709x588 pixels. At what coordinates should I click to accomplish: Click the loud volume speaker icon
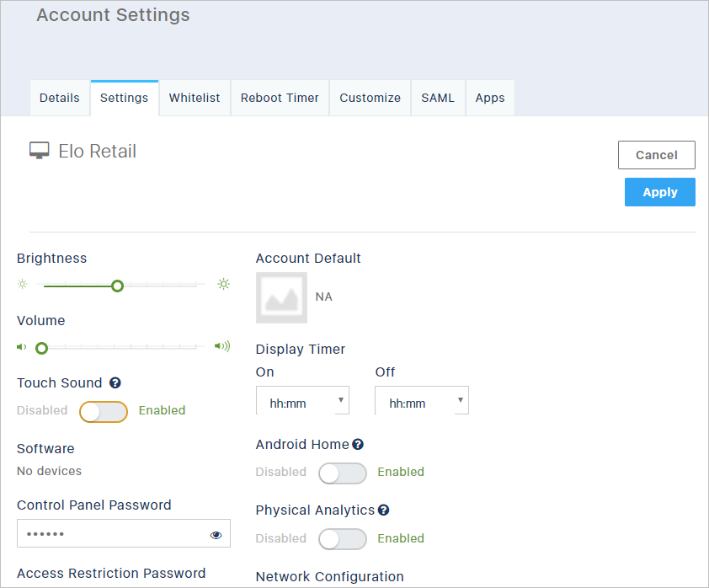[222, 346]
